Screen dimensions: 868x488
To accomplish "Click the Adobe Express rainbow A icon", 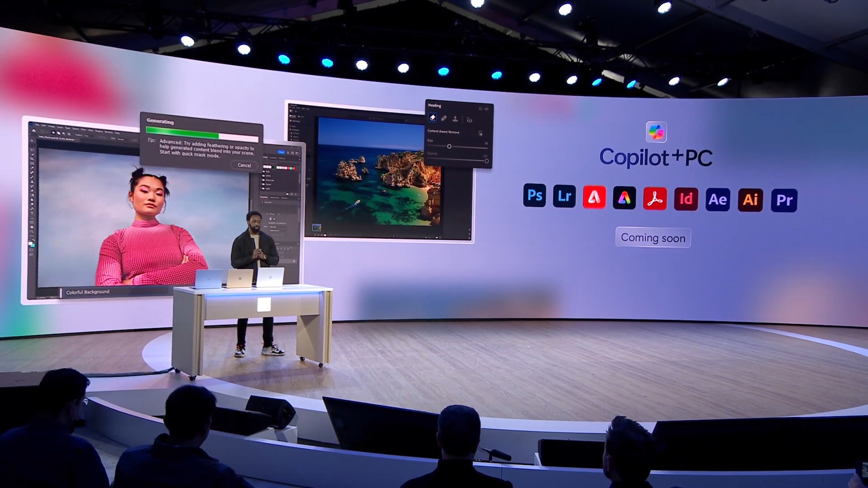I will tap(624, 198).
